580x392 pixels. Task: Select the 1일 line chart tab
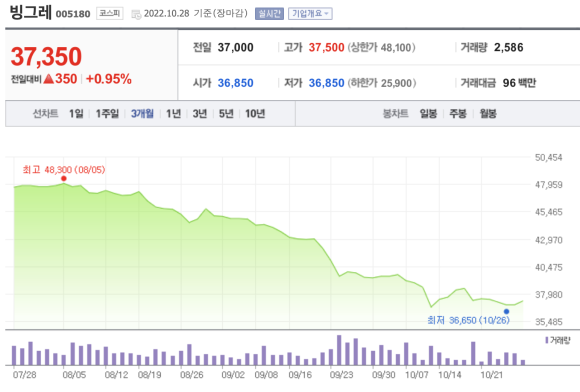pos(76,114)
